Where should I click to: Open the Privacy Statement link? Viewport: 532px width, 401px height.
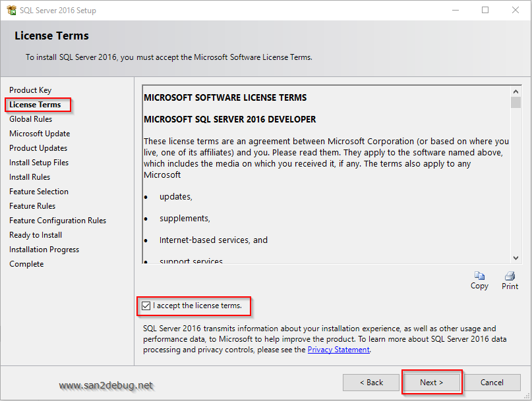point(338,350)
